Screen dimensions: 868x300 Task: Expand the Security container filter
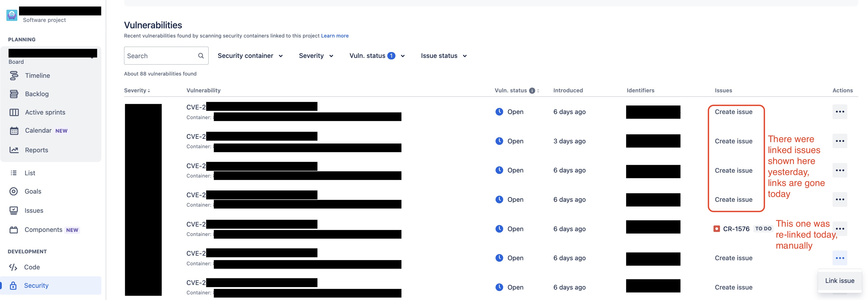250,56
